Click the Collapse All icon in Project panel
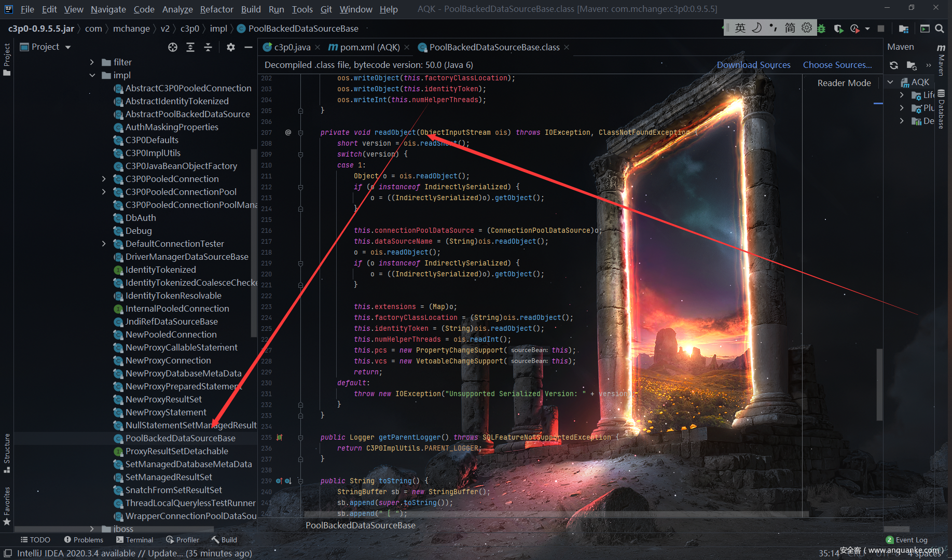952x560 pixels. tap(208, 47)
